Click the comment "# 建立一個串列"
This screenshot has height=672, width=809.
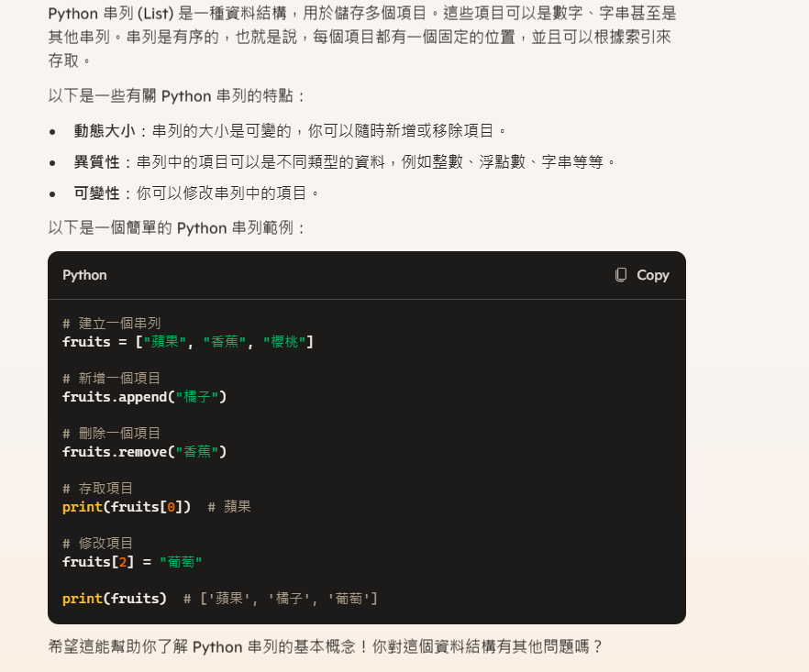pyautogui.click(x=111, y=324)
